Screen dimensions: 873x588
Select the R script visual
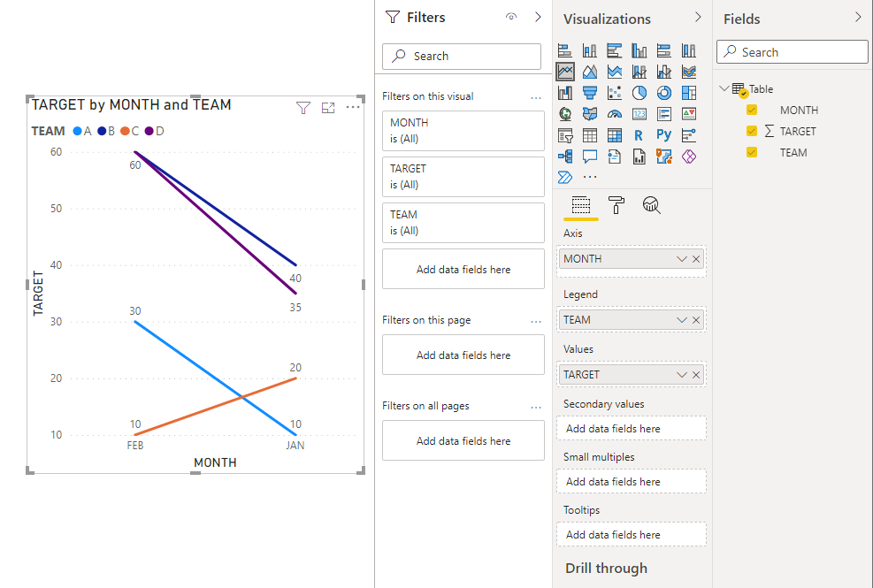[639, 134]
